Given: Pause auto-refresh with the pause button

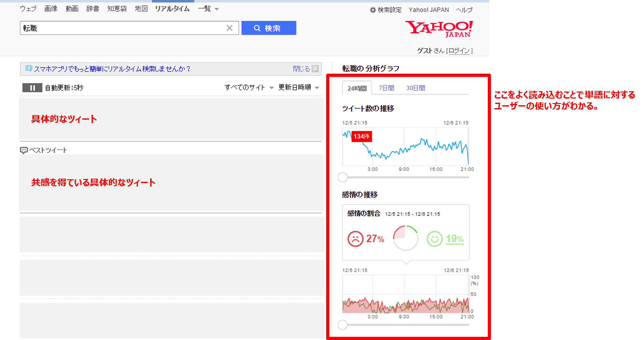Looking at the screenshot, I should click(32, 88).
